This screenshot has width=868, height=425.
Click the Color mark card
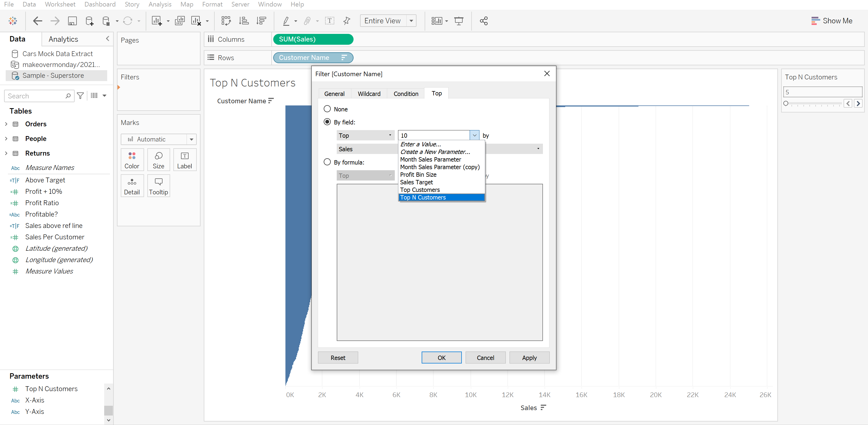[132, 160]
